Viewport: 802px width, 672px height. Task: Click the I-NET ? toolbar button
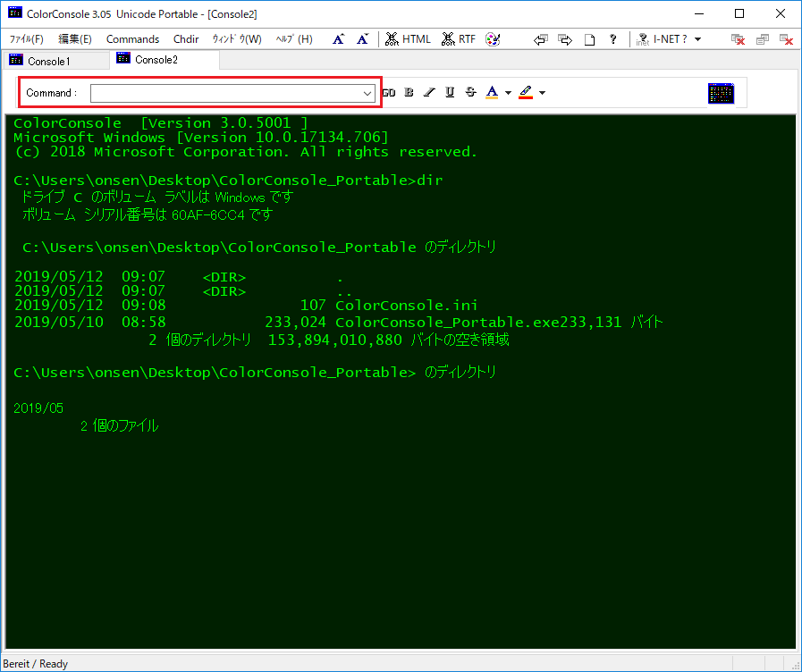click(x=663, y=39)
